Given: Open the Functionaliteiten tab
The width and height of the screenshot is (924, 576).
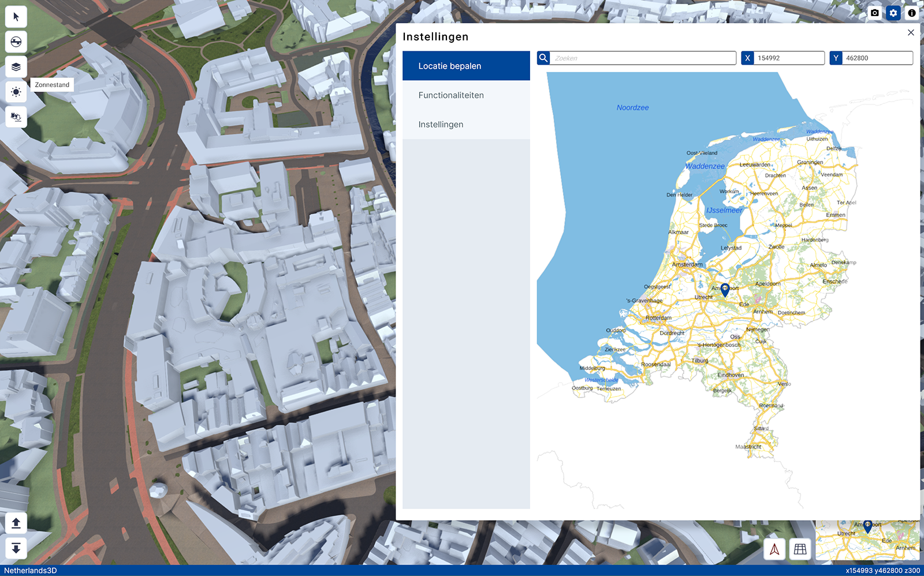Looking at the screenshot, I should pos(466,95).
